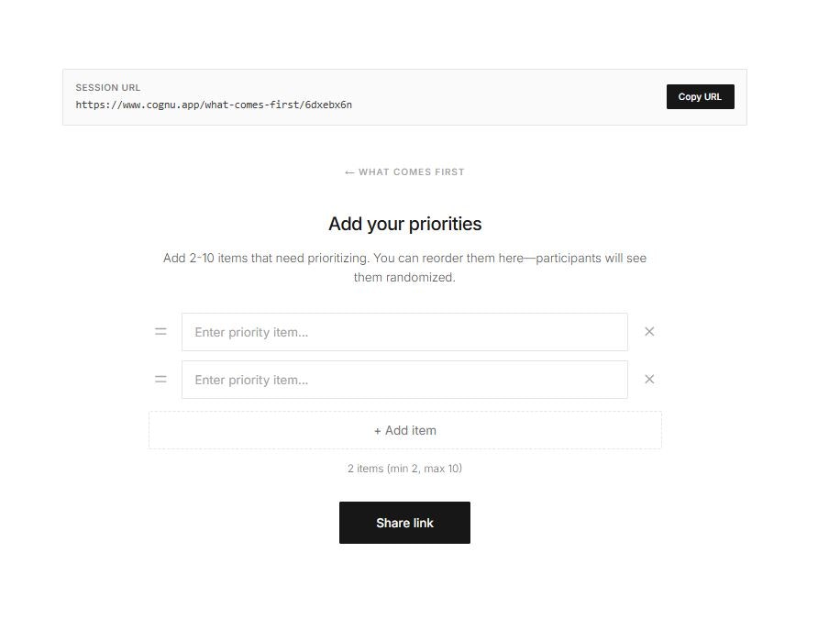The width and height of the screenshot is (840, 630).
Task: Click the items counter text below Add item
Action: point(404,468)
